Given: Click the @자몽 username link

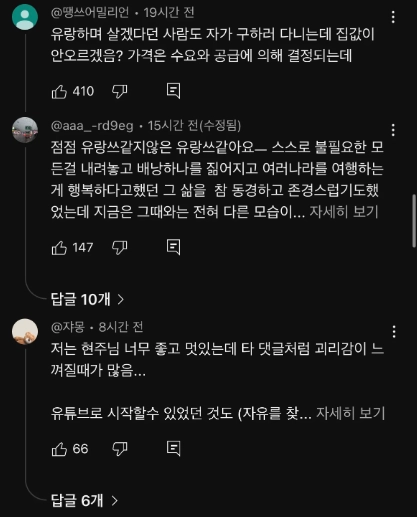Looking at the screenshot, I should tap(68, 327).
